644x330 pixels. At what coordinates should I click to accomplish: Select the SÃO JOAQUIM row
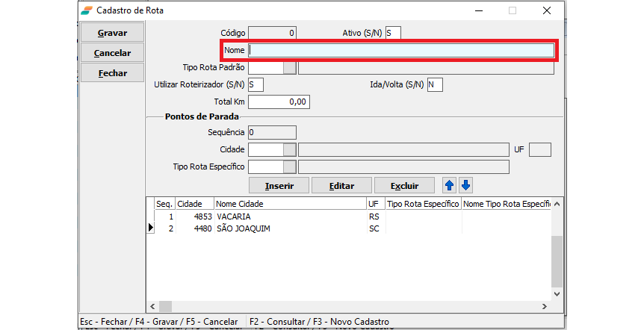(x=243, y=228)
